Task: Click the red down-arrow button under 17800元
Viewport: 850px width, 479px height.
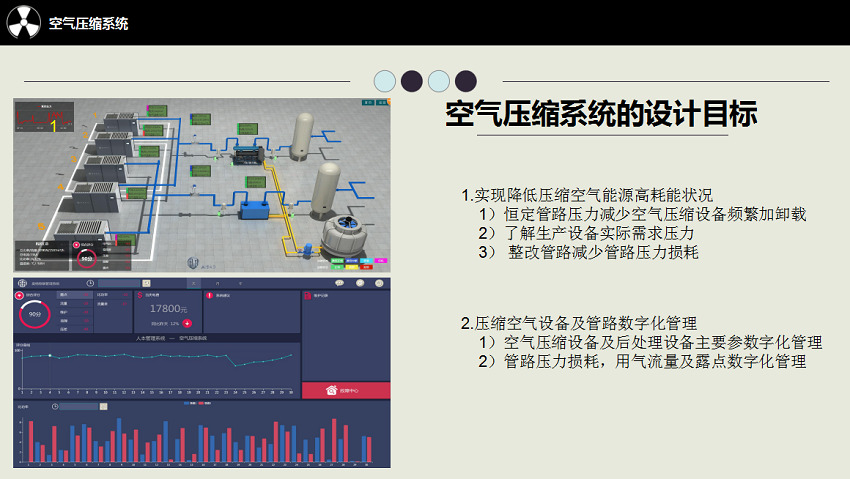Action: (x=187, y=324)
